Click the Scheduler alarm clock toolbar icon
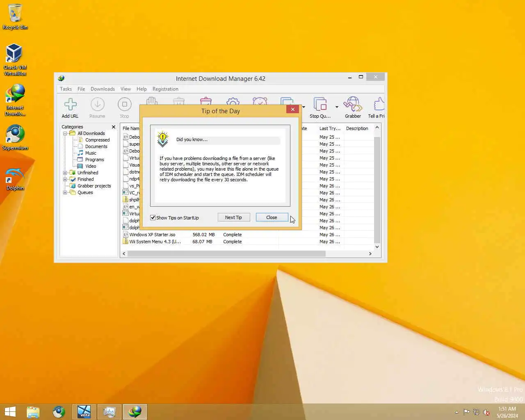This screenshot has width=525, height=420. tap(260, 101)
